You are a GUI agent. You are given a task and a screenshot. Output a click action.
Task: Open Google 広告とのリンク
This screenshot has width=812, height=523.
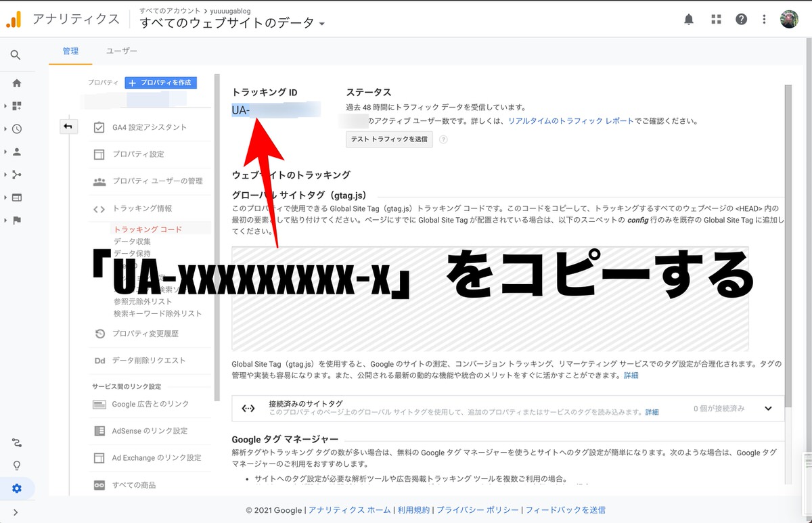point(150,404)
